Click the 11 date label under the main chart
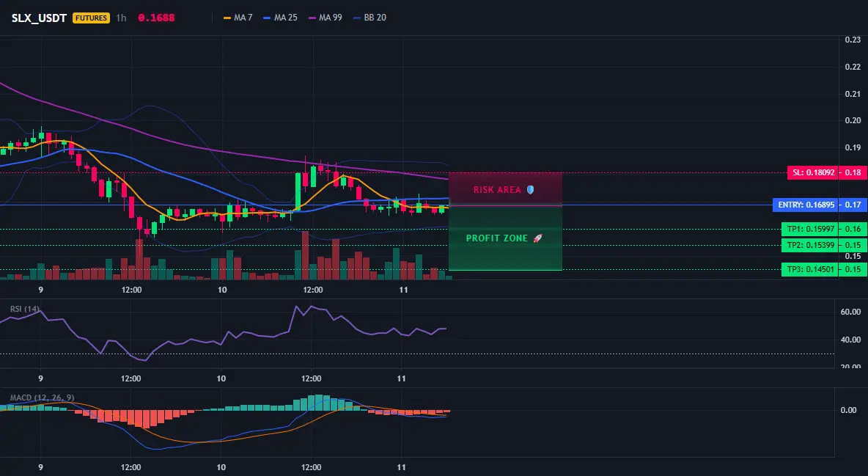This screenshot has width=868, height=476. [403, 290]
